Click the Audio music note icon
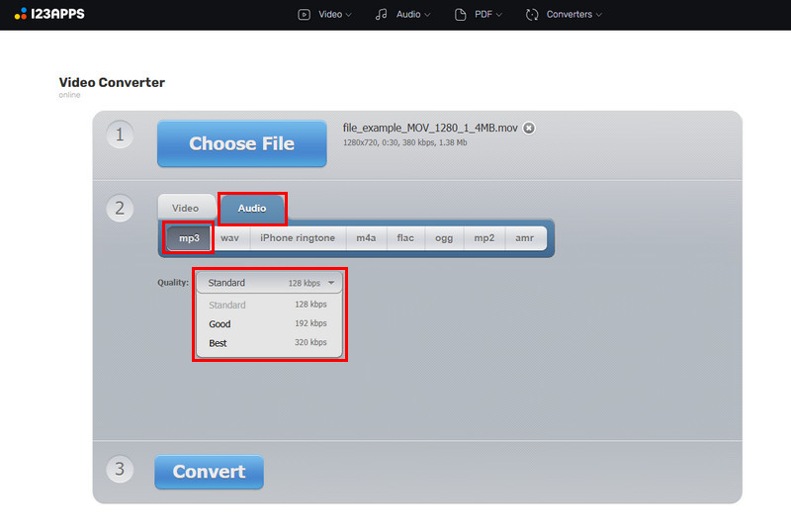The image size is (791, 532). [382, 15]
